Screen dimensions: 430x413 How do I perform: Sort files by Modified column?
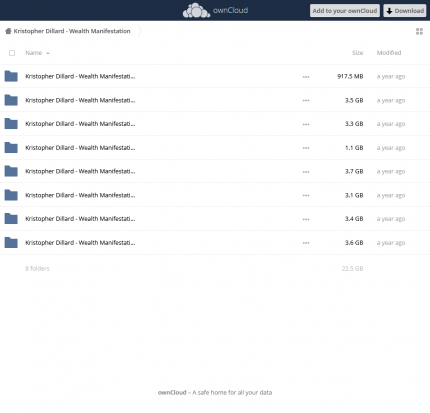click(x=389, y=53)
